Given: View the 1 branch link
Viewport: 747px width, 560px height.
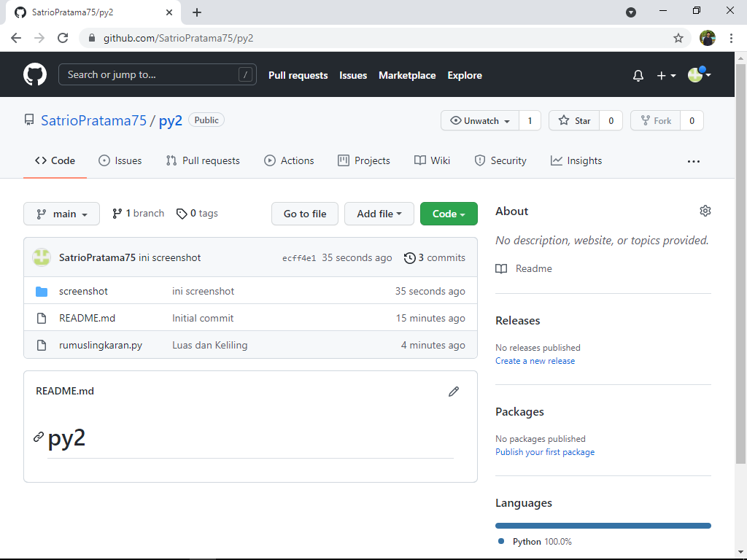Looking at the screenshot, I should 138,214.
